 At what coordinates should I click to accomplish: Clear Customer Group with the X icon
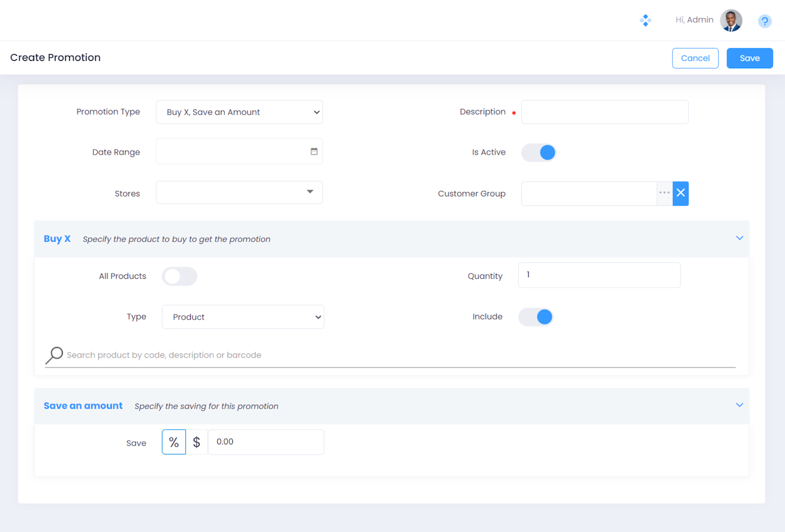[x=680, y=193]
